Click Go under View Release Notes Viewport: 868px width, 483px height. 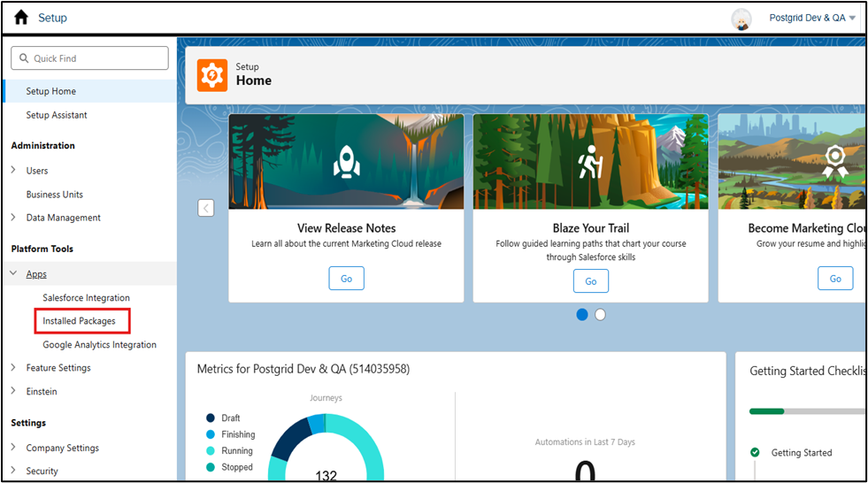[x=347, y=279]
